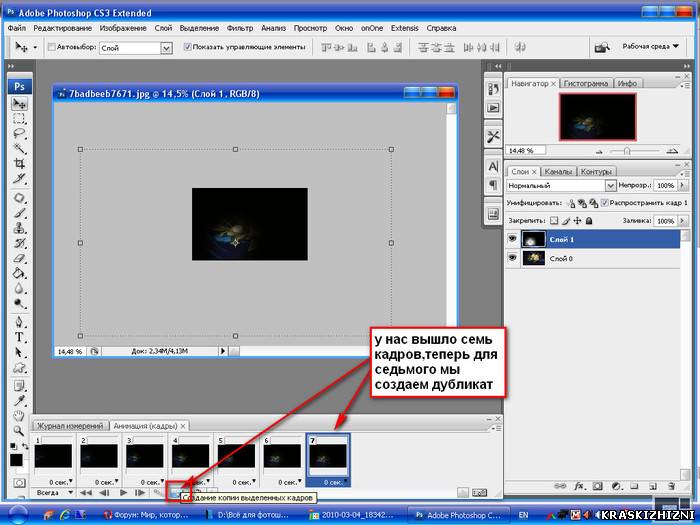The width and height of the screenshot is (700, 525).
Task: Switch to the Каналы tab
Action: point(558,171)
